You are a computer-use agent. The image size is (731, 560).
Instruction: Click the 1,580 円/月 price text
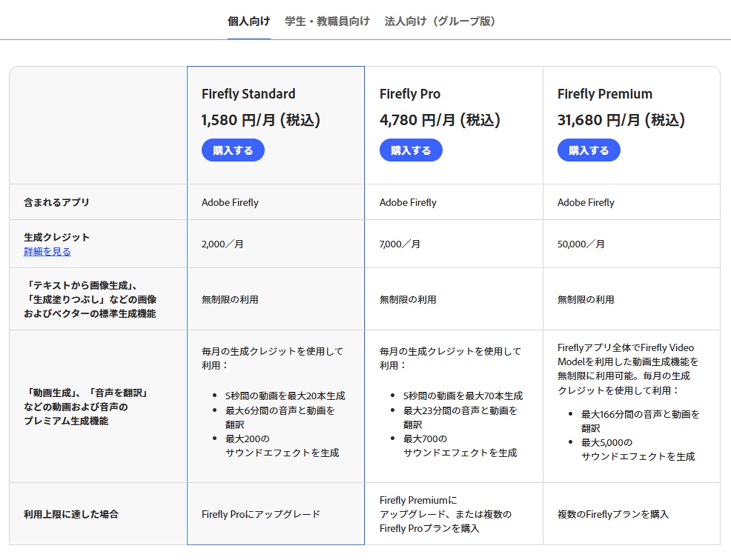click(260, 120)
